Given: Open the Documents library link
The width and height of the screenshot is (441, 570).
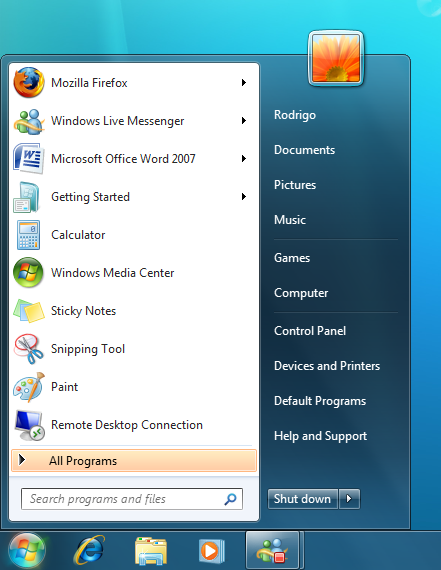Looking at the screenshot, I should (304, 150).
